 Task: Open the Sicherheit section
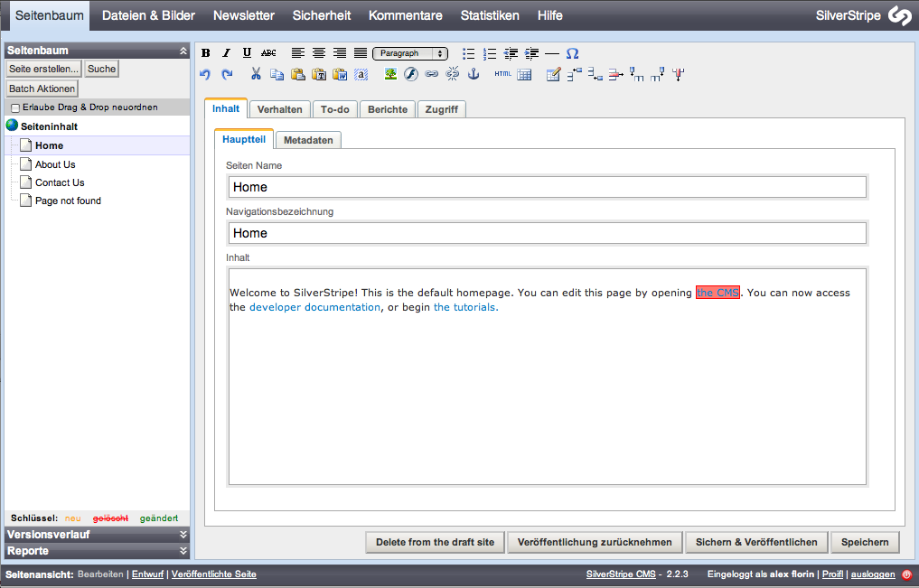(x=322, y=15)
